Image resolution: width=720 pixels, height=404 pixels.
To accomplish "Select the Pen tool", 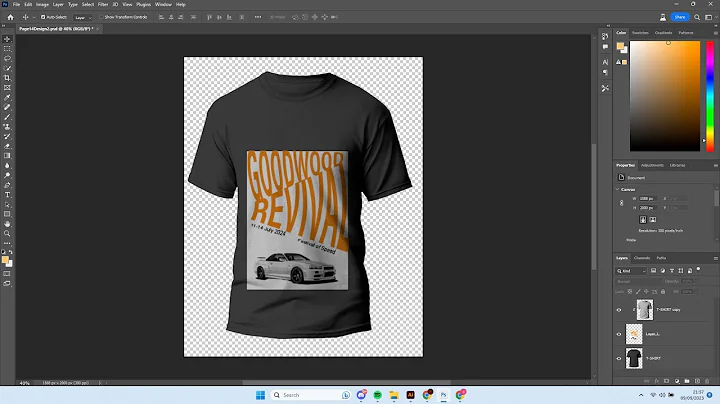I will [7, 185].
